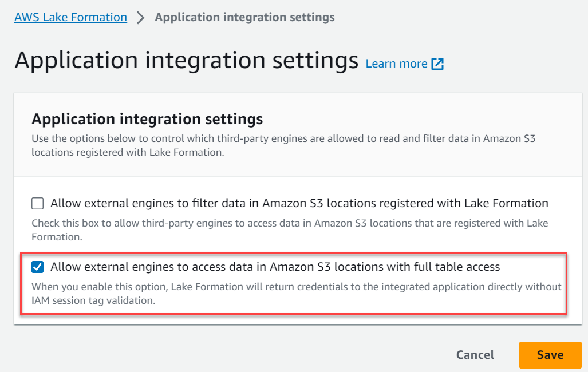
Task: Click the 'Allow external engines to filter data' label
Action: [229, 203]
